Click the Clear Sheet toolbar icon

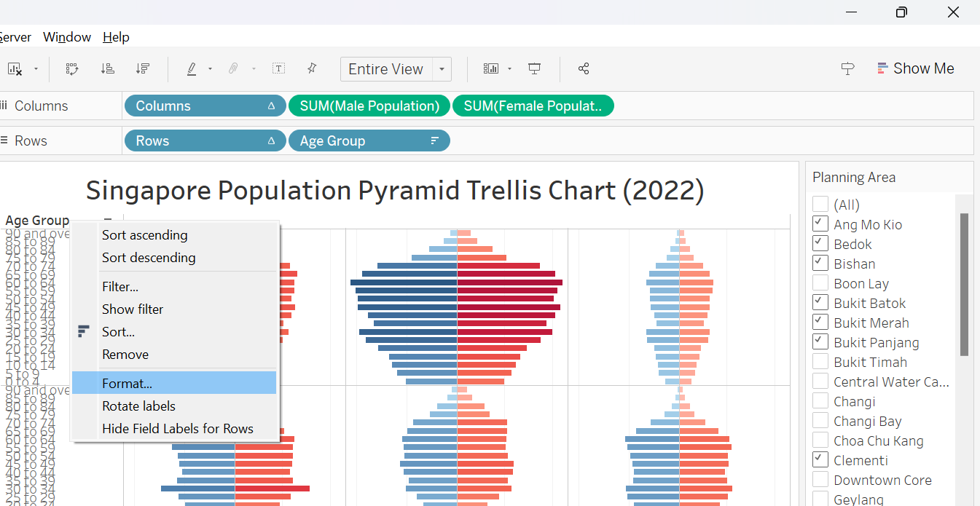15,68
